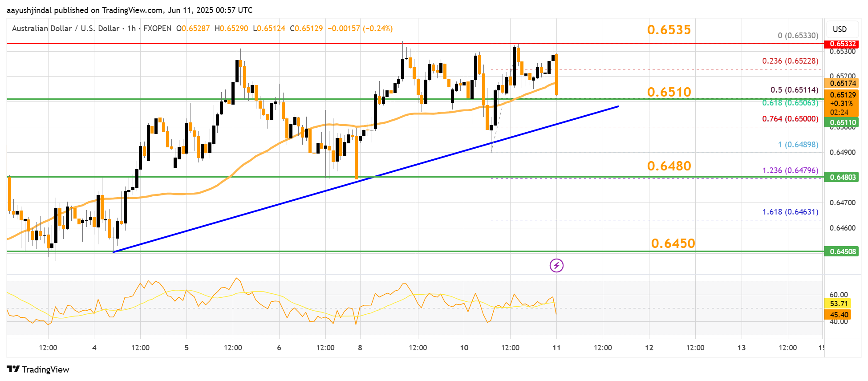Image resolution: width=868 pixels, height=381 pixels.
Task: Click the USD currency button
Action: pyautogui.click(x=840, y=29)
